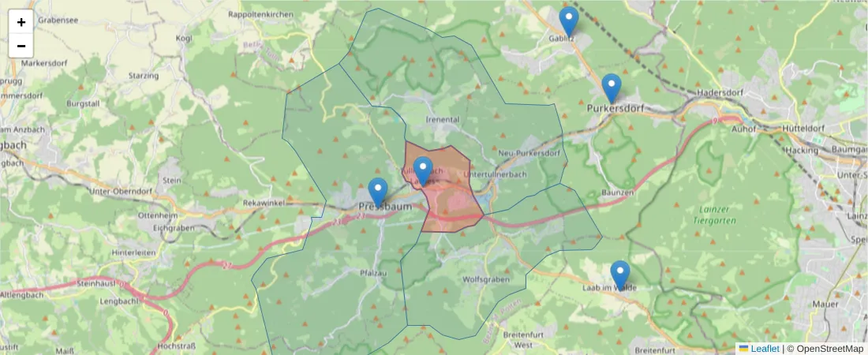This screenshot has width=868, height=355.
Task: Zoom out with the minus button
Action: 21,46
